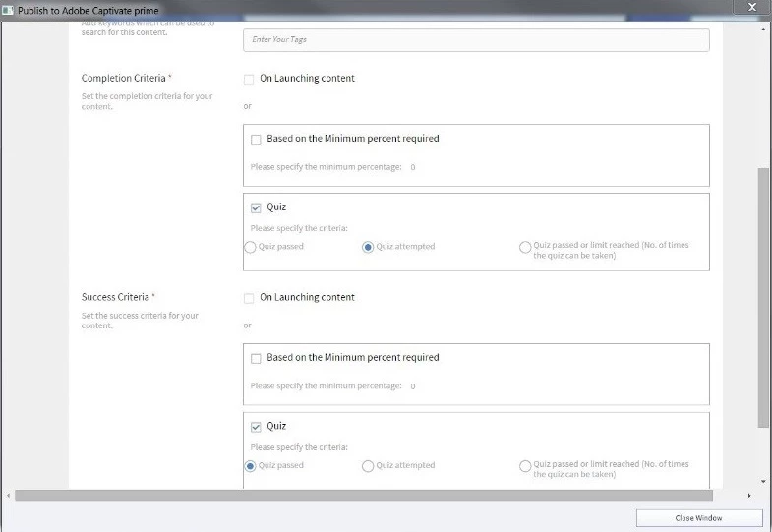Check Minimum percent required under Success Criteria
Viewport: 772px width, 532px height.
point(256,358)
